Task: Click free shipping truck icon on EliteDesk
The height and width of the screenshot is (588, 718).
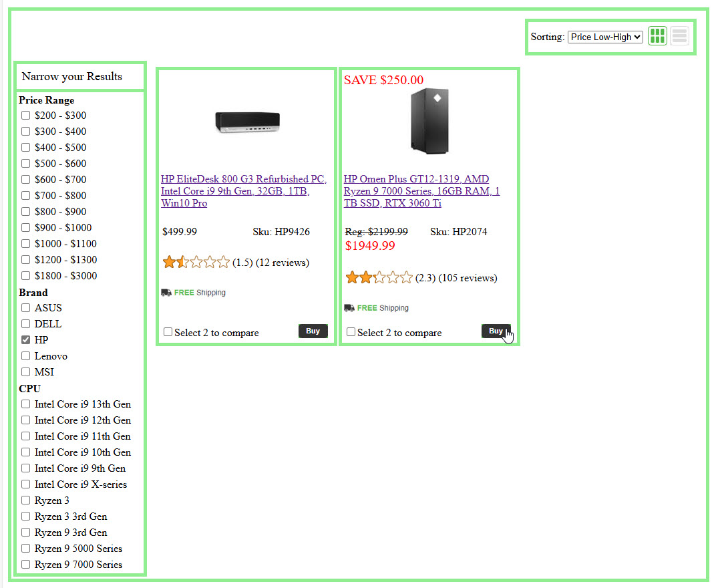Action: pyautogui.click(x=166, y=293)
